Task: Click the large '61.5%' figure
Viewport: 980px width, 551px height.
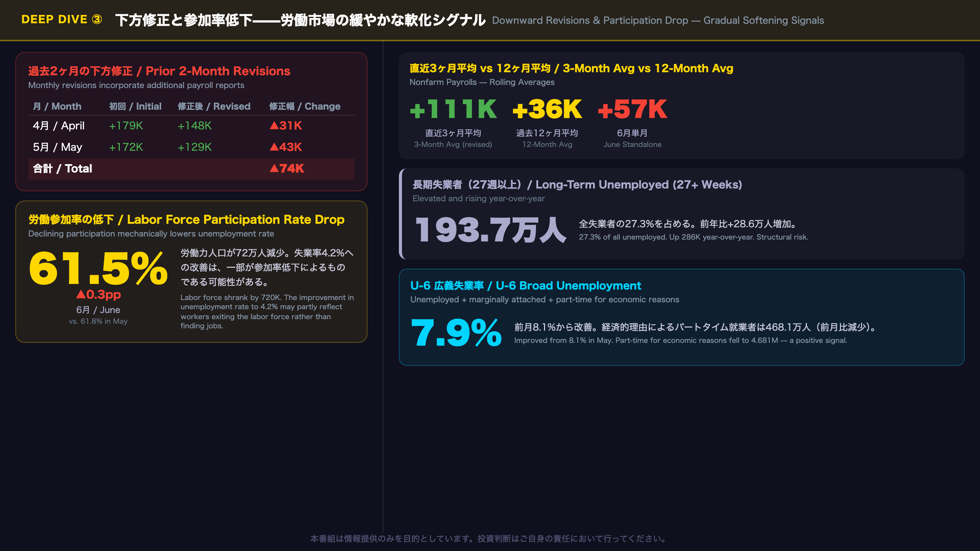Action: tap(98, 268)
